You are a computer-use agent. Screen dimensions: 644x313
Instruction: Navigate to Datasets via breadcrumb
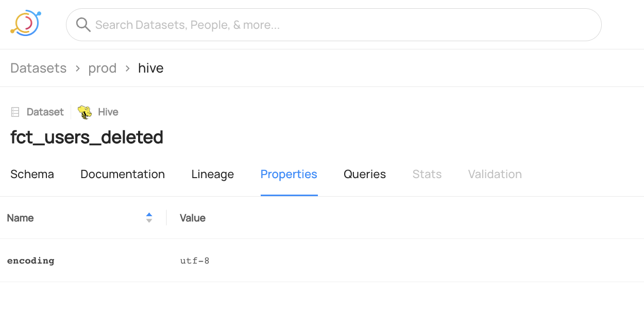[38, 67]
